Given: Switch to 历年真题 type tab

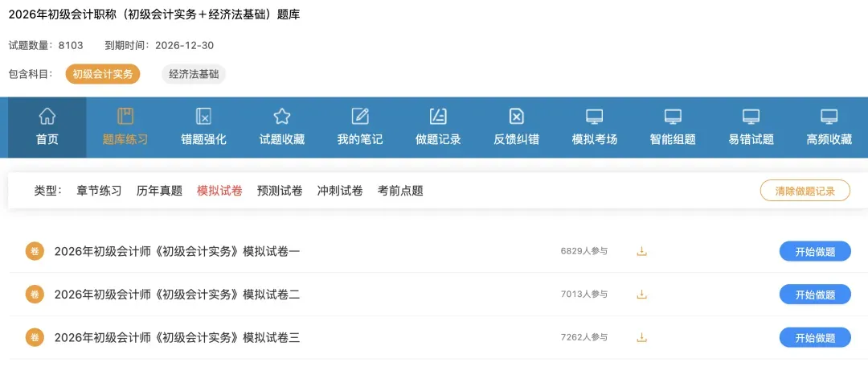Looking at the screenshot, I should point(159,191).
